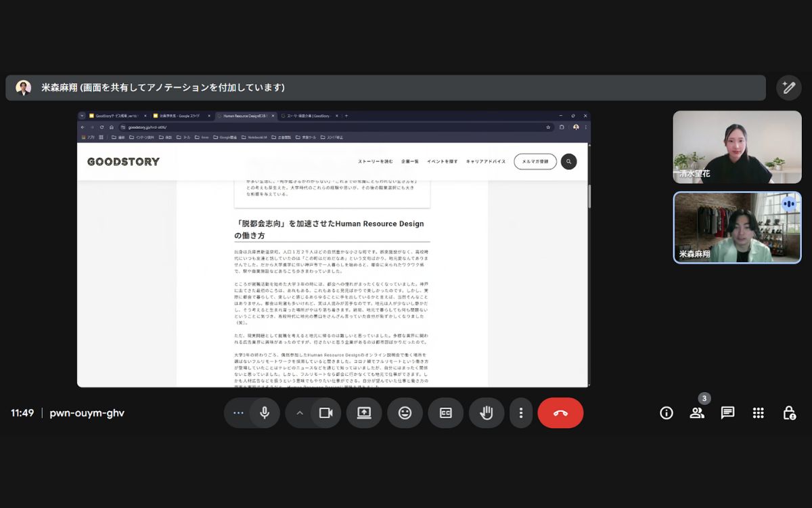Leave the call with the red button
Screen dimensions: 812x508
pos(560,413)
